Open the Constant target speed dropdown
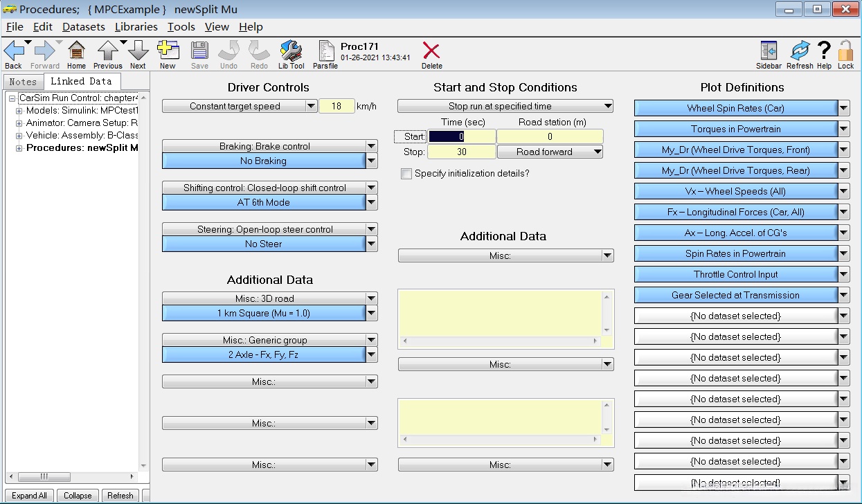Viewport: 862px width, 504px height. point(311,107)
